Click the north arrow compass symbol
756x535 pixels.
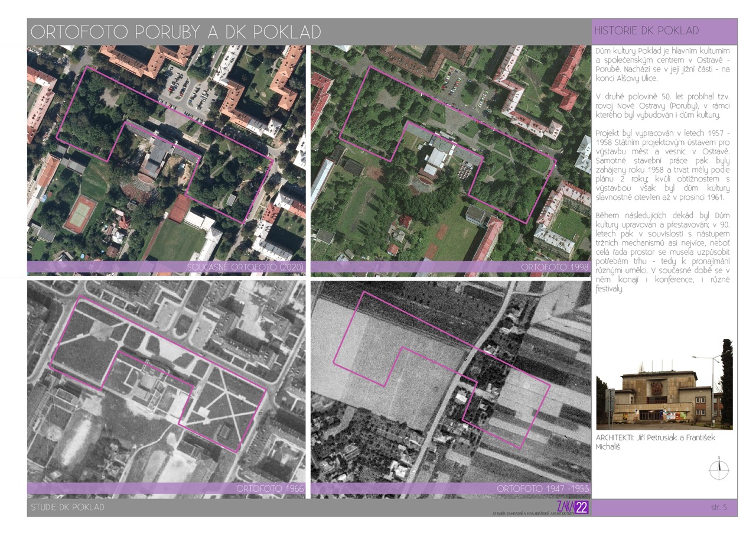(x=719, y=468)
